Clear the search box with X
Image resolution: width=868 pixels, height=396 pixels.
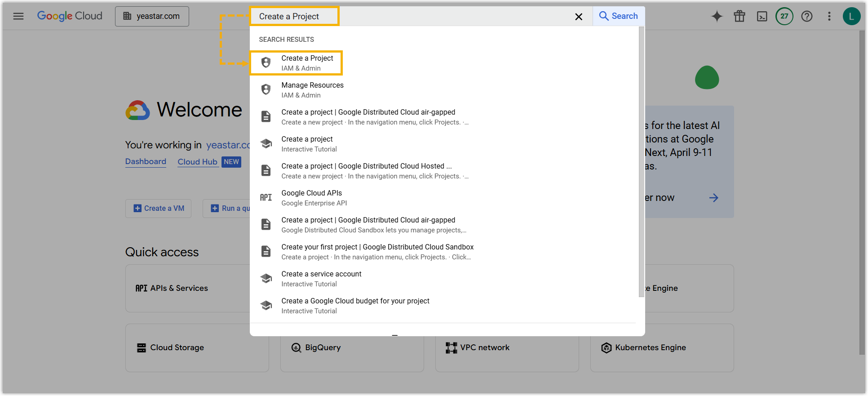pos(579,17)
